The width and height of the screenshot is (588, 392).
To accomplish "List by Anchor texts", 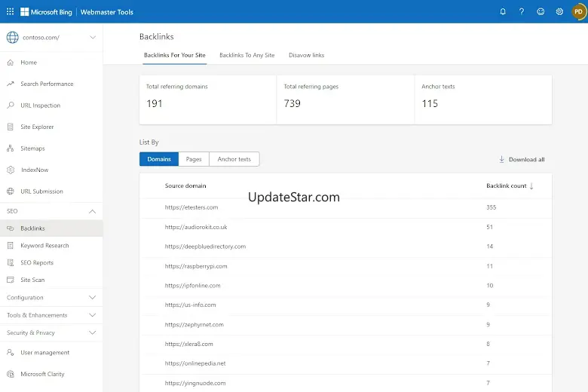I will coord(234,159).
